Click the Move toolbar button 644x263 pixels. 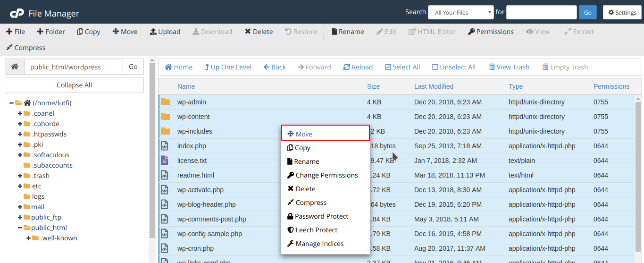point(125,32)
